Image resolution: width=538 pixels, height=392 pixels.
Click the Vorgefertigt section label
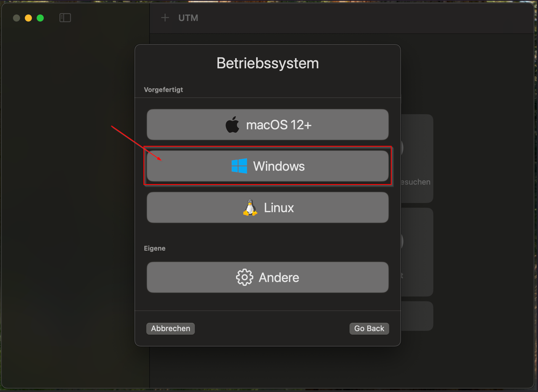[x=164, y=89]
